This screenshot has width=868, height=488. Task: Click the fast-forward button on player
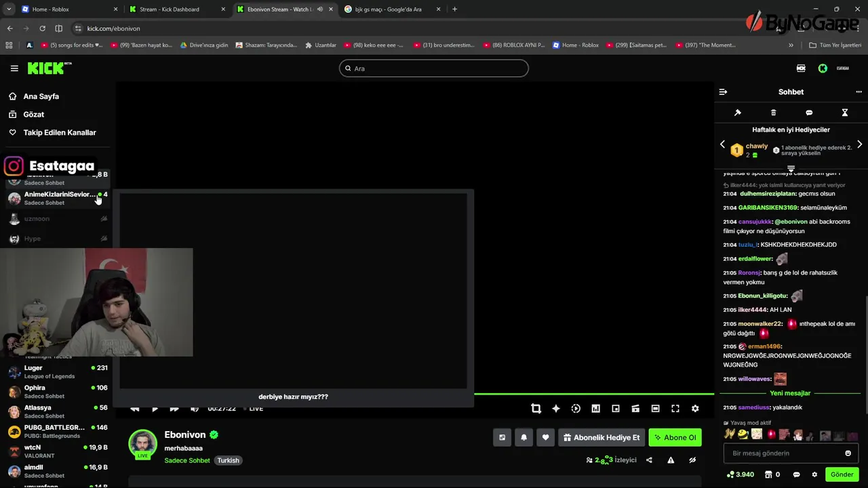[x=174, y=409]
